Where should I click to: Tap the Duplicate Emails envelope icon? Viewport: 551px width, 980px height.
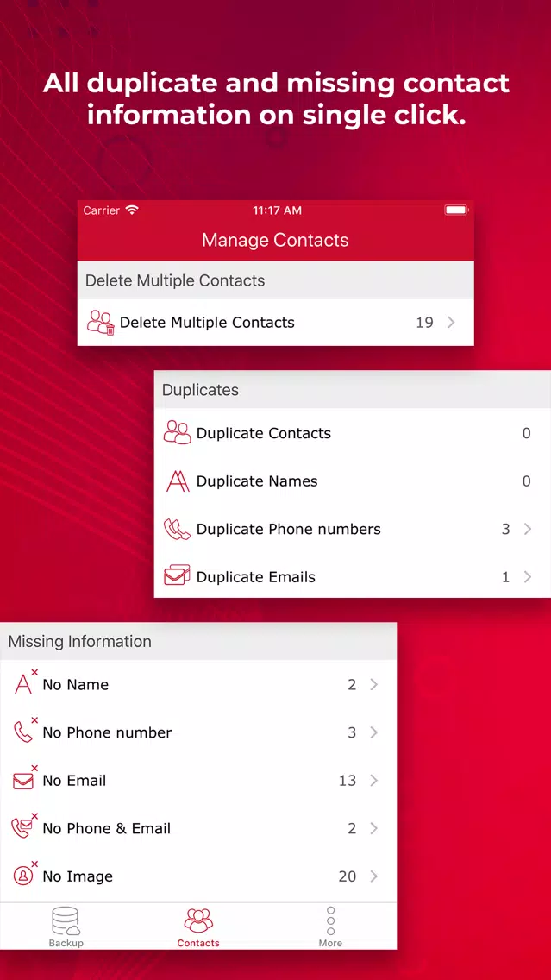(x=177, y=575)
